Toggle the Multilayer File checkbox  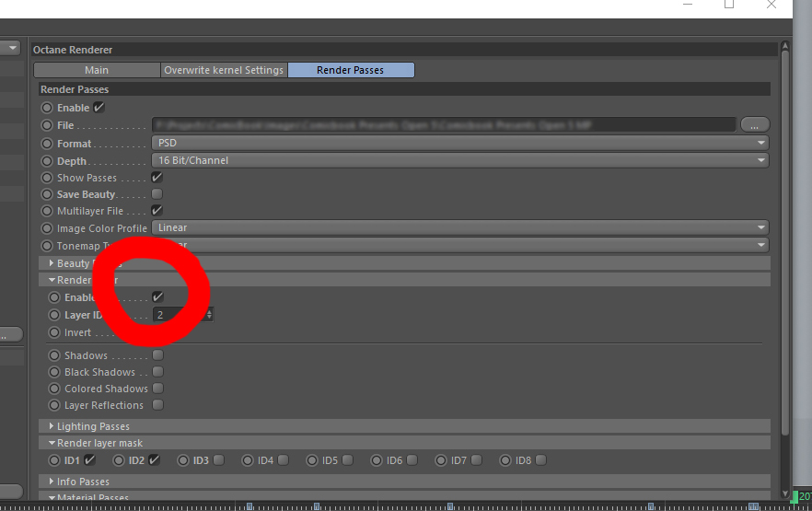pos(157,210)
